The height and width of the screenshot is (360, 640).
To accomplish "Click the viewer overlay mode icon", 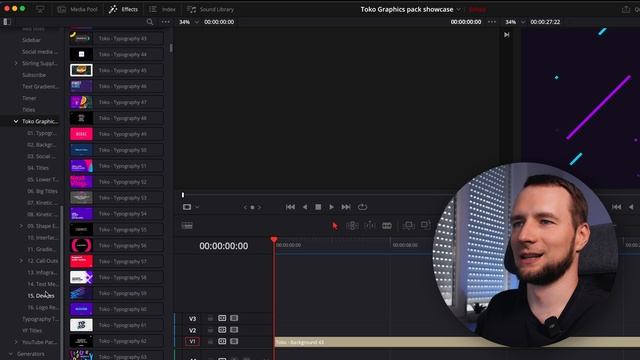I will 187,207.
